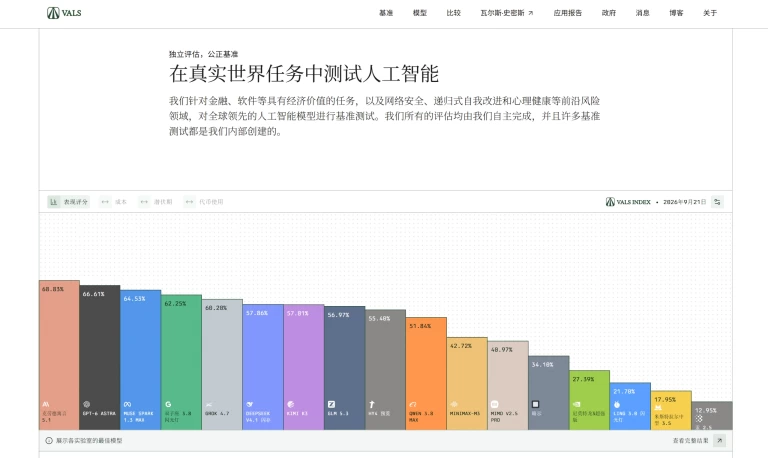
Task: Click the MINIMAX-M5 model name
Action: tap(465, 414)
